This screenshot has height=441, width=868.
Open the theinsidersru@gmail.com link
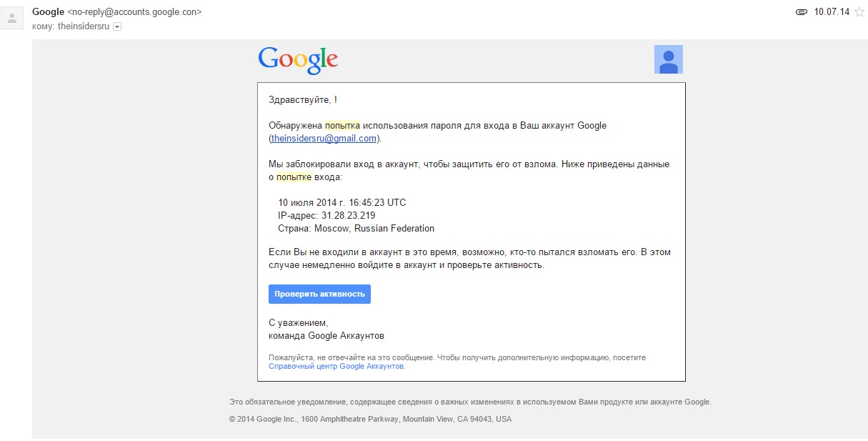[x=324, y=139]
